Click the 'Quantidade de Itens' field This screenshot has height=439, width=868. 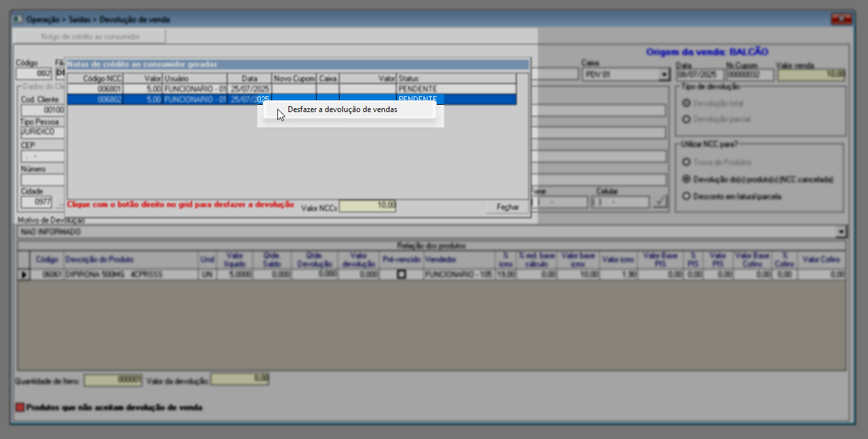click(113, 379)
